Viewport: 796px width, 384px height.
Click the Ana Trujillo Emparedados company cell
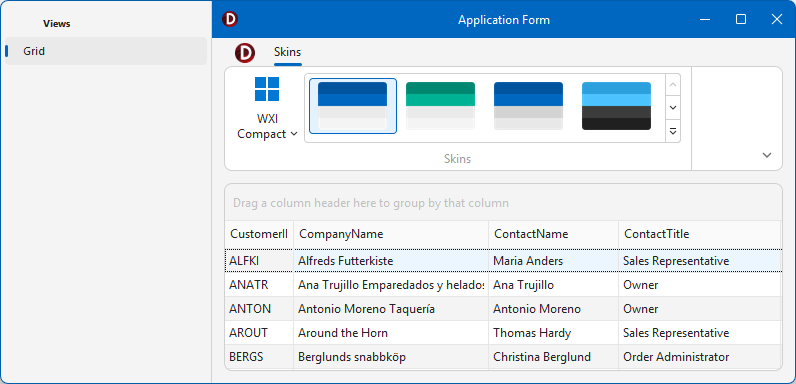(x=391, y=285)
